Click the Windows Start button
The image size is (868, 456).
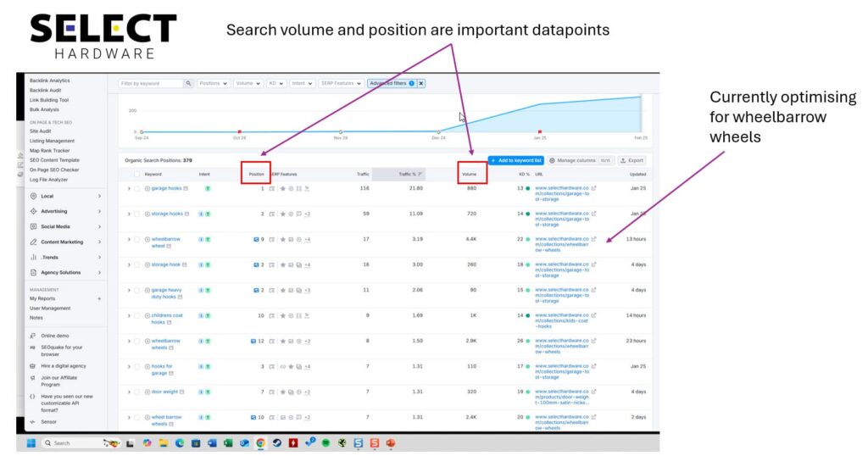pos(31,443)
